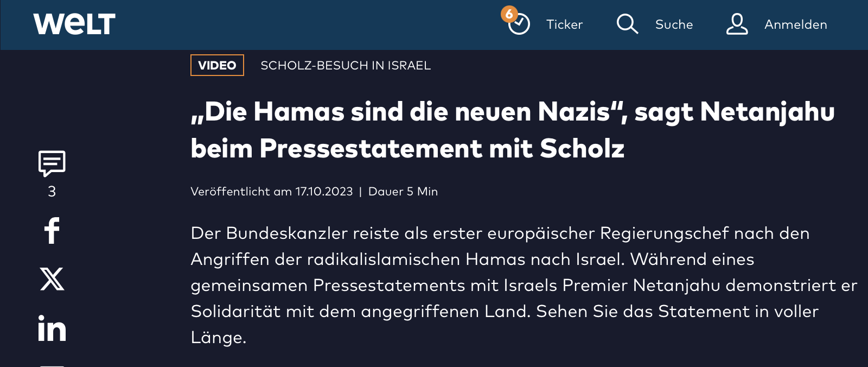Image resolution: width=868 pixels, height=367 pixels.
Task: Share the article on X
Action: 52,279
